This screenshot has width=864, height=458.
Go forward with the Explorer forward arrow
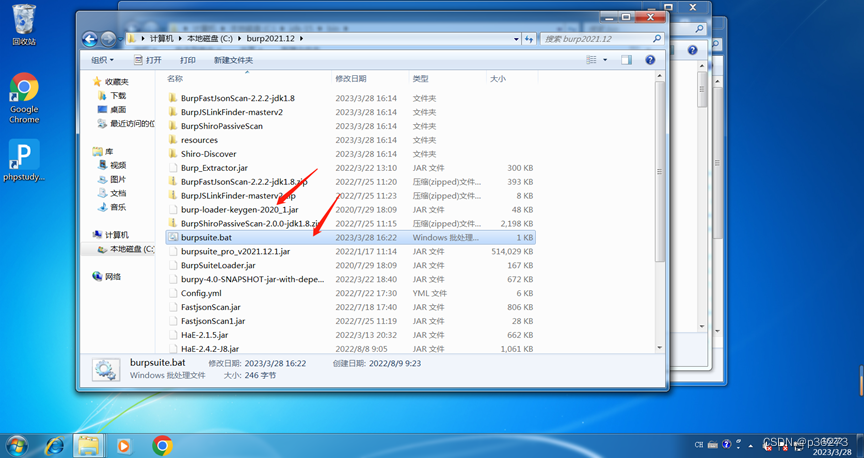click(x=108, y=39)
